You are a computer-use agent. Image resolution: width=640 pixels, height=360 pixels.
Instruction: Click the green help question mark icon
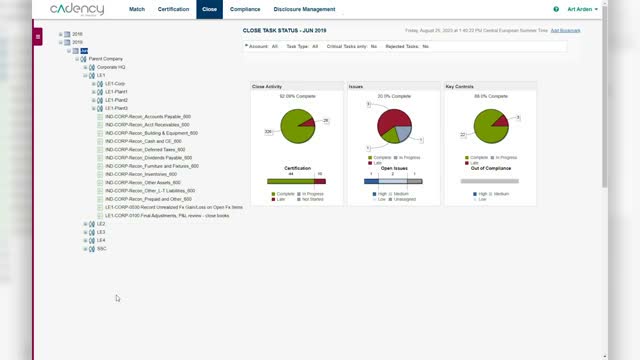tap(556, 9)
